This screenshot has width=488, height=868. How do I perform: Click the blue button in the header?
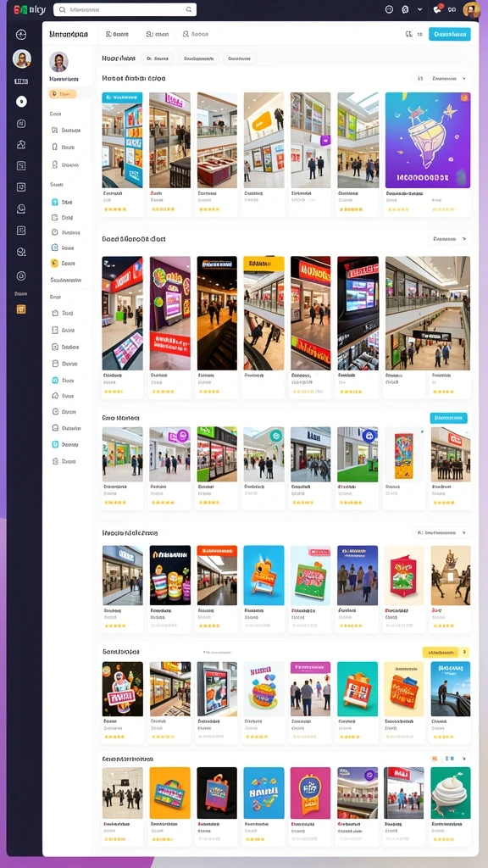pyautogui.click(x=450, y=34)
